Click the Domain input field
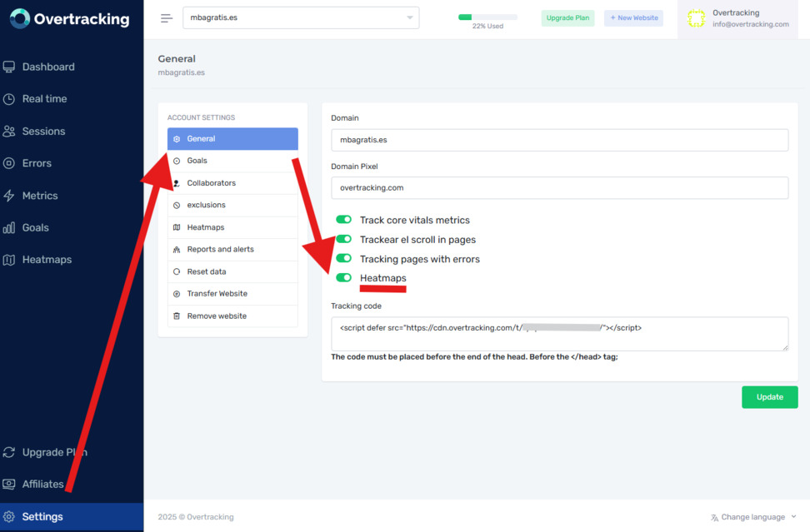This screenshot has width=810, height=532. 559,140
